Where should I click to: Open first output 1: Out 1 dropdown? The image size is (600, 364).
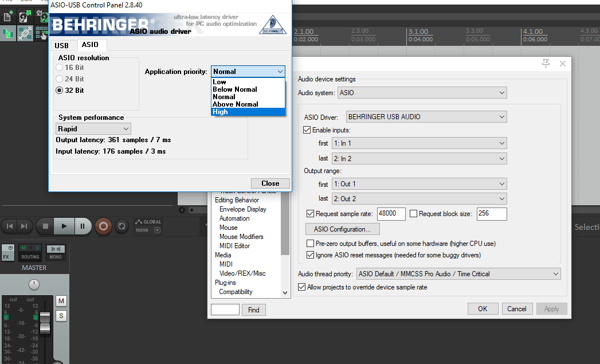pos(419,184)
